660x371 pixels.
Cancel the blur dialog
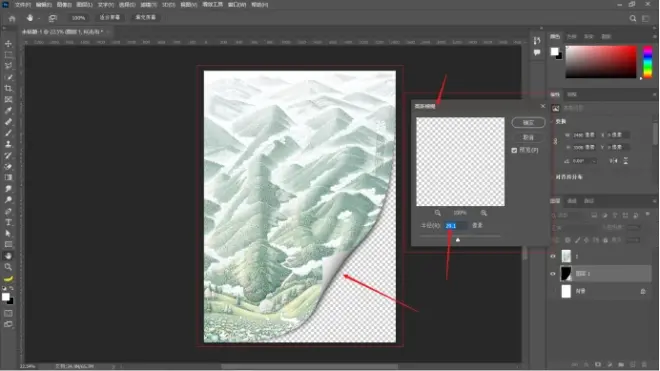[x=528, y=137]
